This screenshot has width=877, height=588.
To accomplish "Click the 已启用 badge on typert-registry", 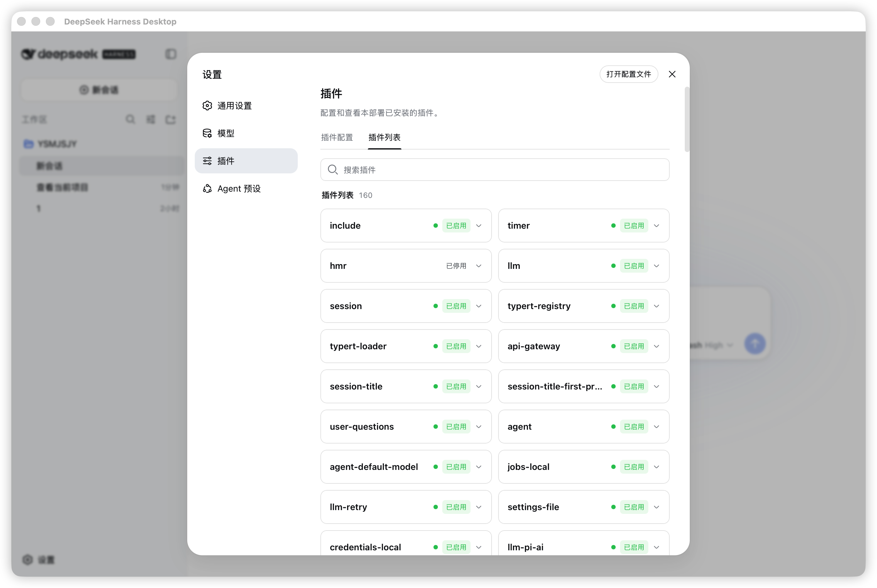I will (x=634, y=306).
